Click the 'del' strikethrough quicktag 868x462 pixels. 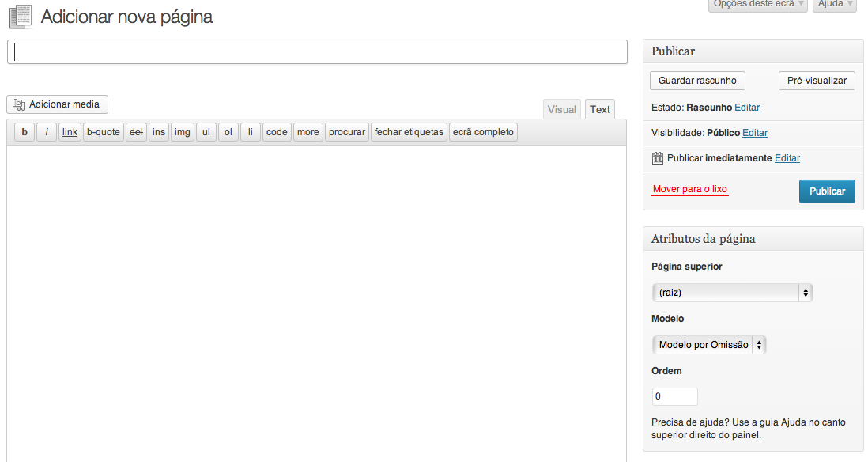(136, 132)
